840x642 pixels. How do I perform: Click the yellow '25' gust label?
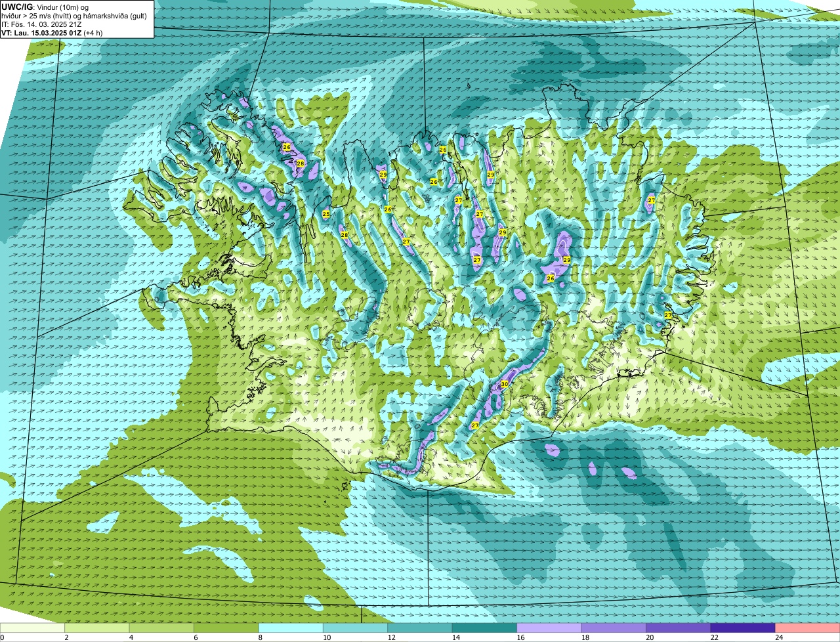(326, 214)
